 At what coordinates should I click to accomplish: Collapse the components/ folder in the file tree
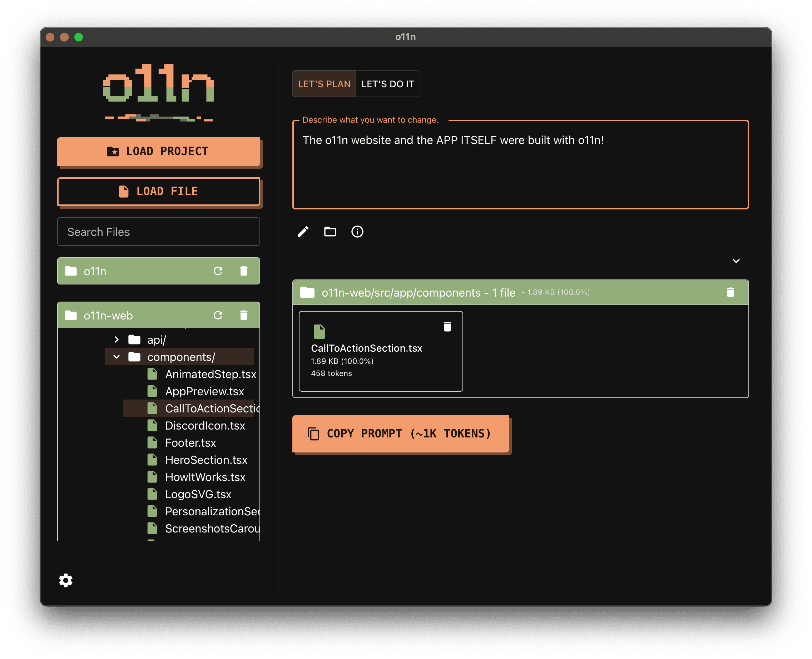pos(117,356)
